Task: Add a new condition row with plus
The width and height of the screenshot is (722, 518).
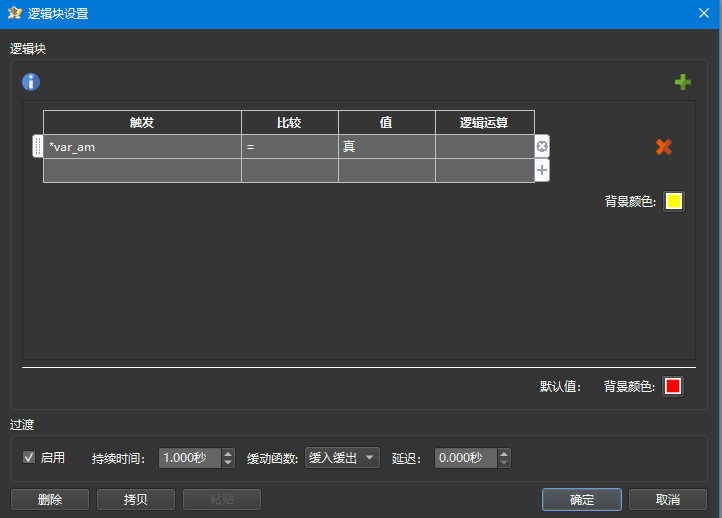Action: 542,171
